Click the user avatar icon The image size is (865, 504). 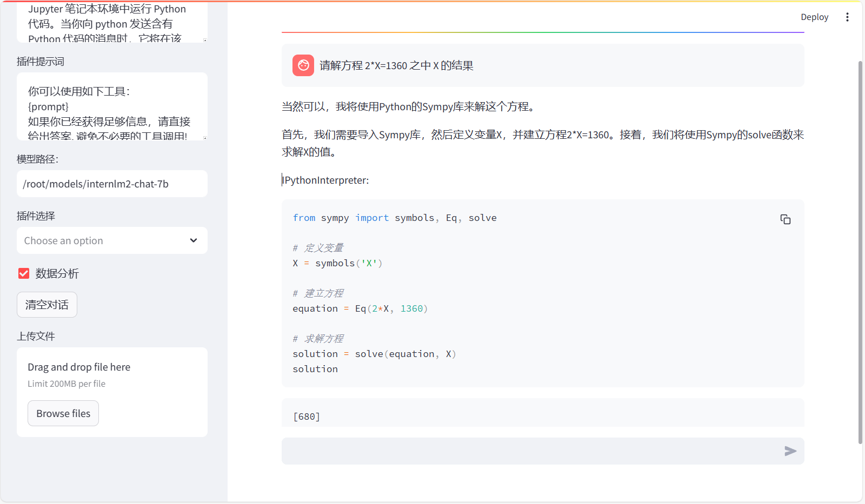[x=303, y=65]
